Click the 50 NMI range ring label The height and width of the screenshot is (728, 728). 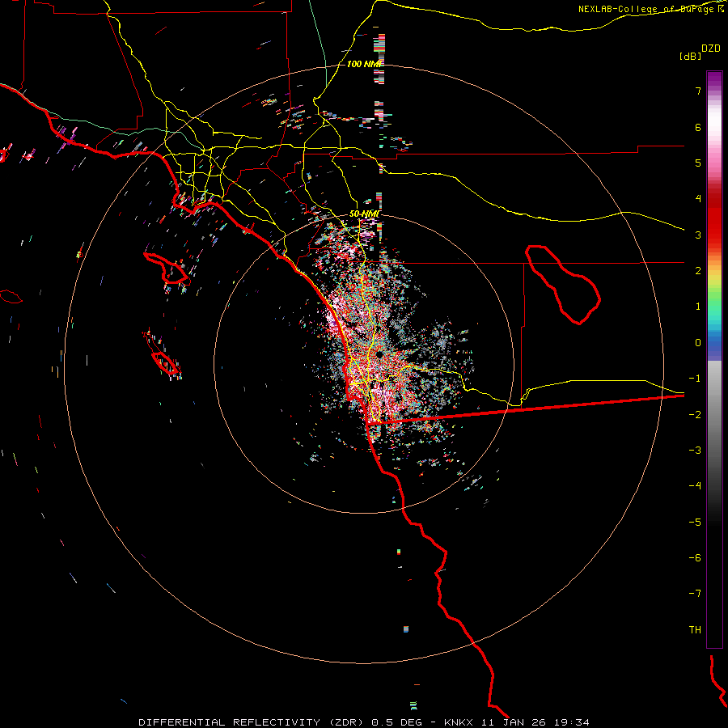[364, 214]
